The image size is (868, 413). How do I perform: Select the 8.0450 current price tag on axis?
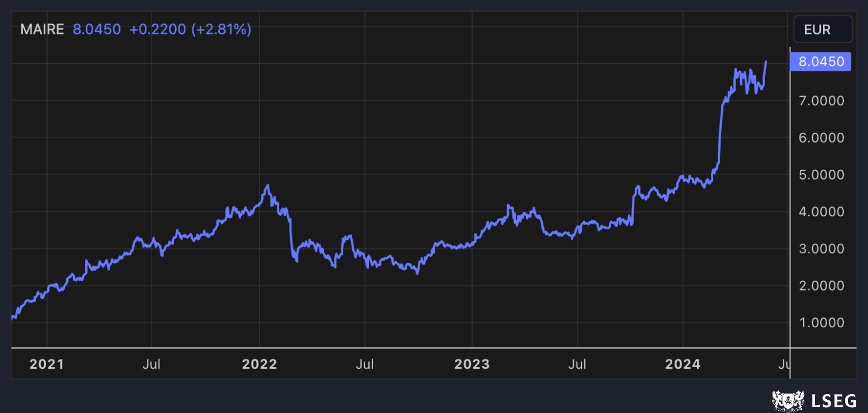click(821, 62)
